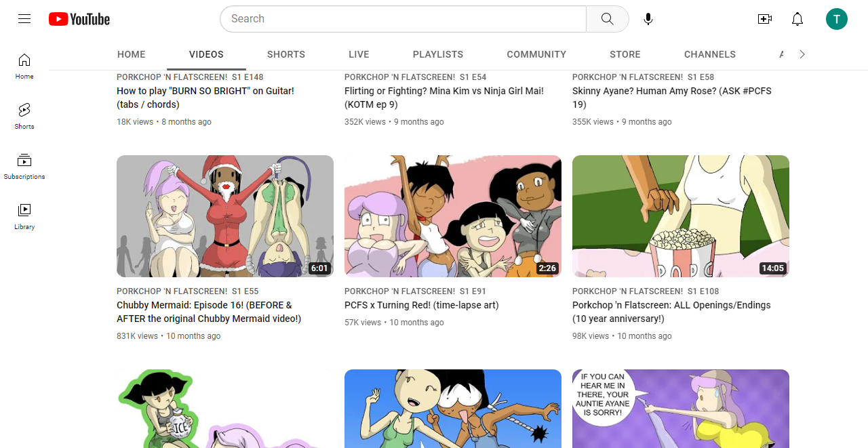Open the notifications bell
The height and width of the screenshot is (448, 868).
(x=797, y=19)
